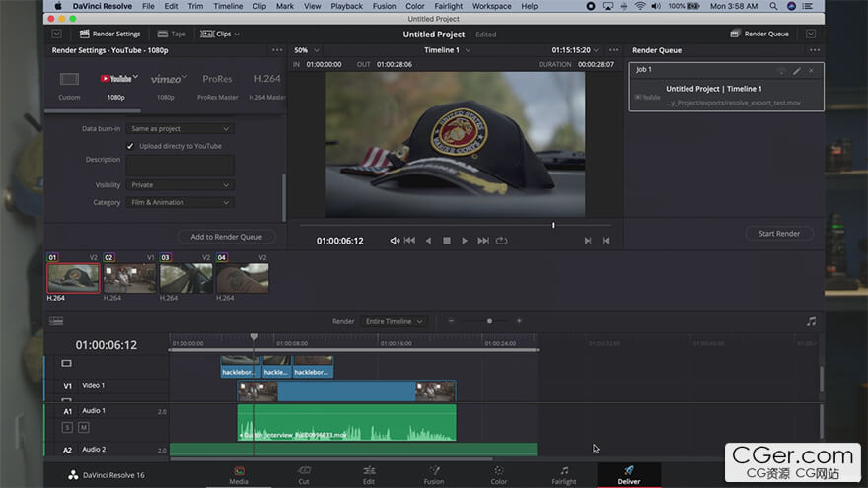Image resolution: width=868 pixels, height=488 pixels.
Task: Select clip 01 thumbnail
Action: coord(73,278)
